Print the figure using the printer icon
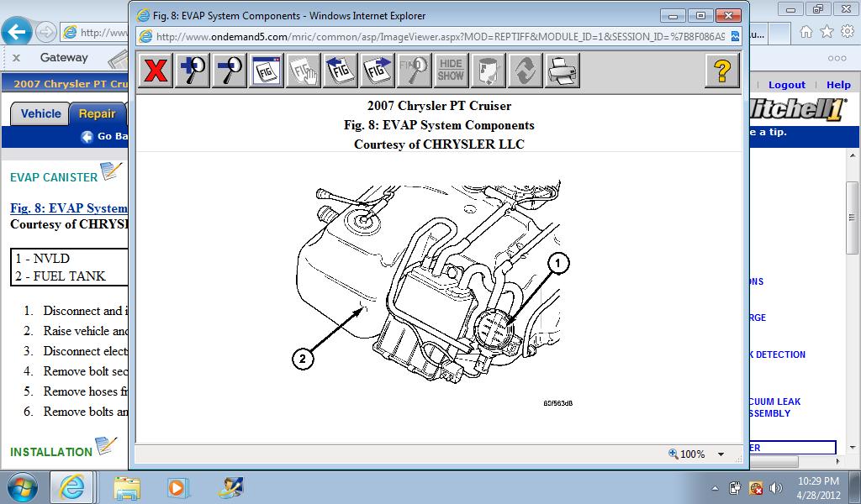This screenshot has height=504, width=861. tap(562, 71)
